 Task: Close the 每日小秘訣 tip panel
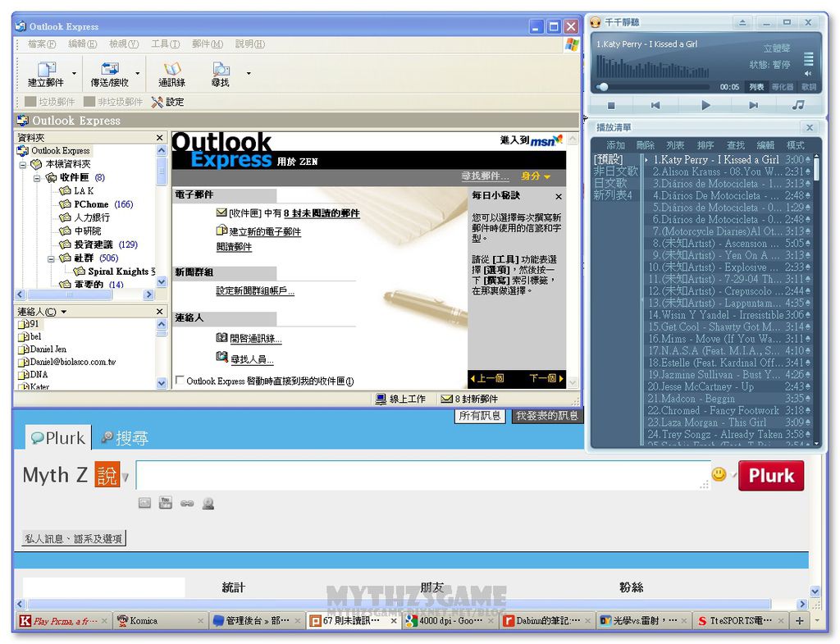[x=559, y=197]
